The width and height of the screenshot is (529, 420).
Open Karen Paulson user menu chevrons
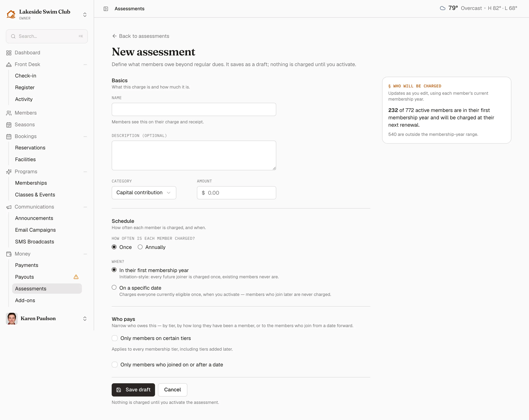pyautogui.click(x=85, y=318)
